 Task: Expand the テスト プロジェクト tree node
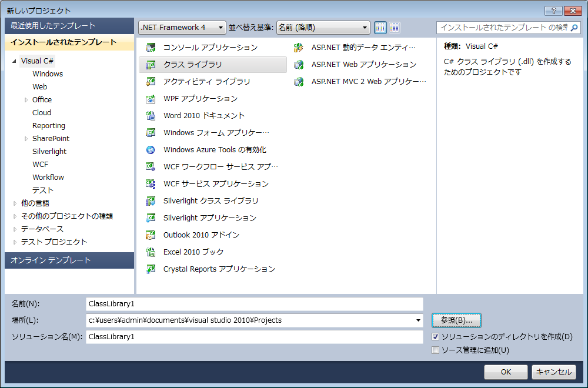(x=15, y=242)
